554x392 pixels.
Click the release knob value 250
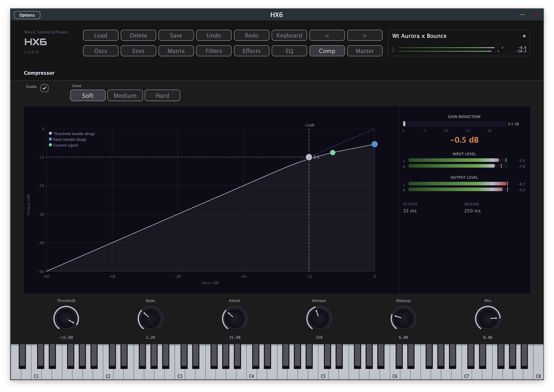coord(319,337)
